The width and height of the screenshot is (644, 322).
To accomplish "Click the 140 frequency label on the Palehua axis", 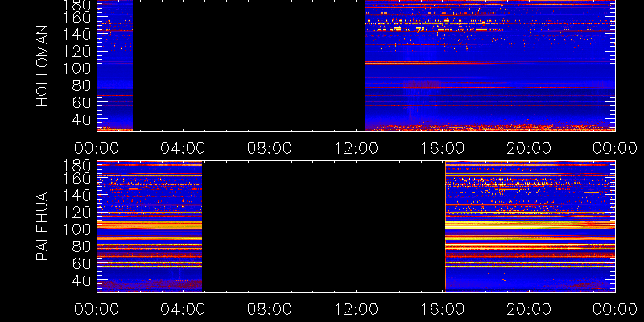I will click(76, 196).
